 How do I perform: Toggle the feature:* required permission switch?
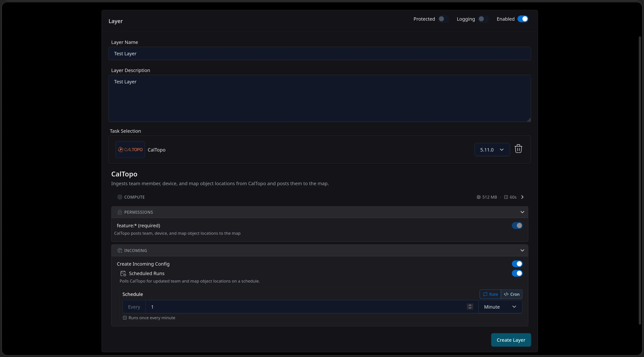[x=517, y=226]
